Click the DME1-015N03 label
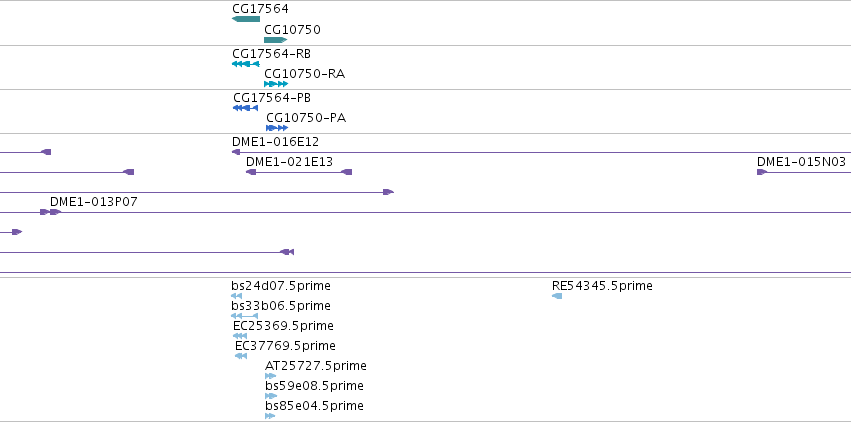The width and height of the screenshot is (851, 422). [x=801, y=162]
